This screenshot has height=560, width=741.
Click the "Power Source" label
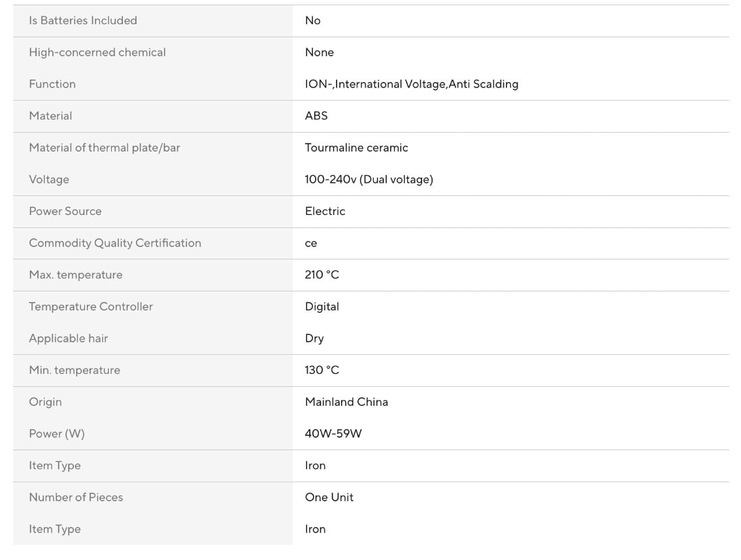point(65,211)
